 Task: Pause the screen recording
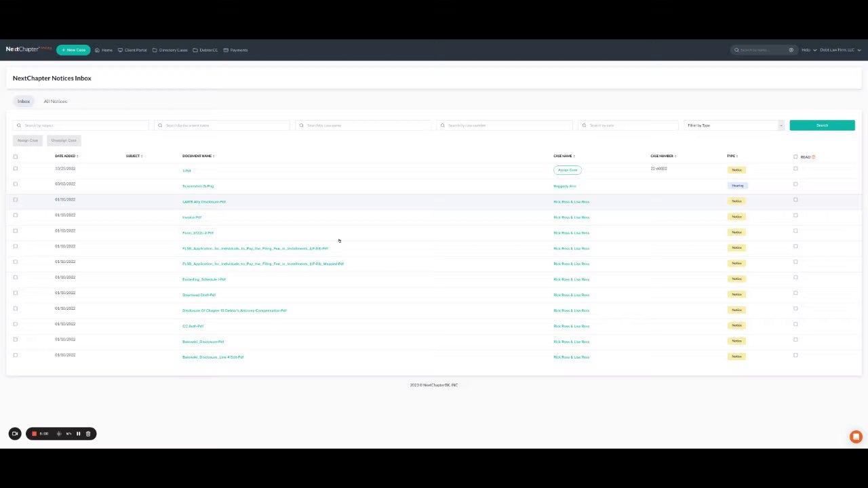click(x=78, y=434)
